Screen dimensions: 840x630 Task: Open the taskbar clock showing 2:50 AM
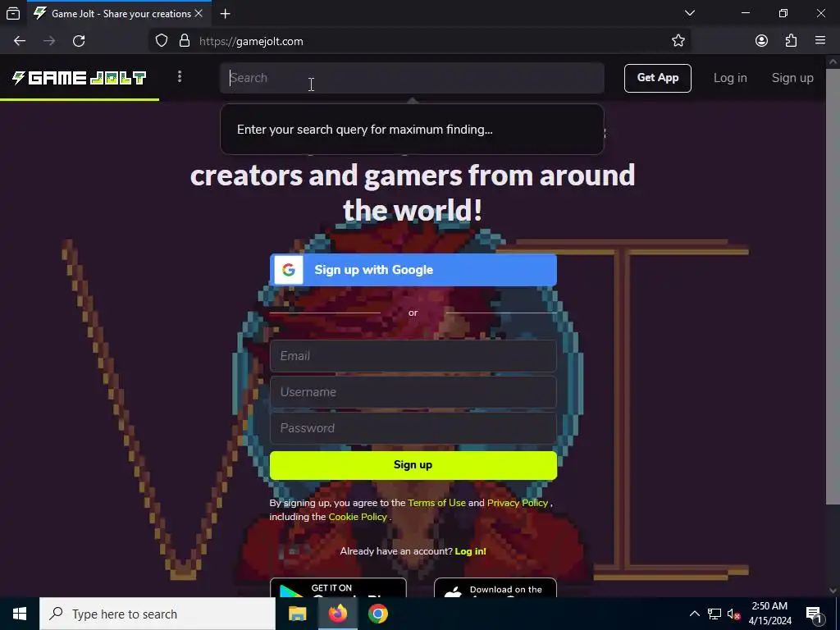coord(769,614)
